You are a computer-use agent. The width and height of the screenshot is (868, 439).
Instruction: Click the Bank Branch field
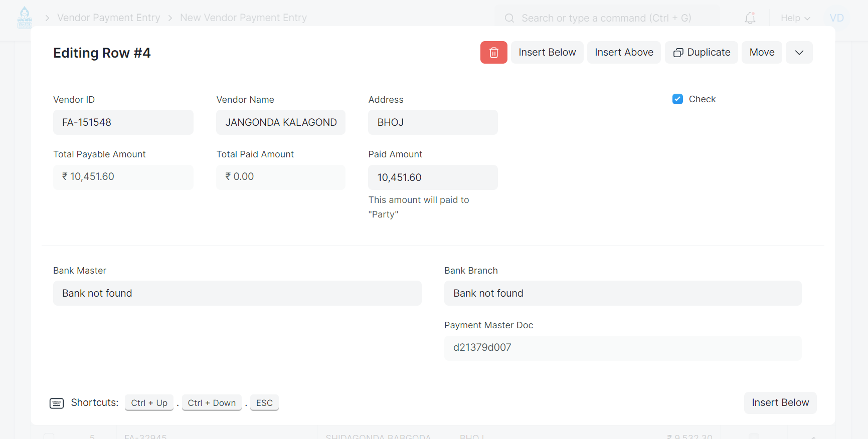pyautogui.click(x=623, y=293)
